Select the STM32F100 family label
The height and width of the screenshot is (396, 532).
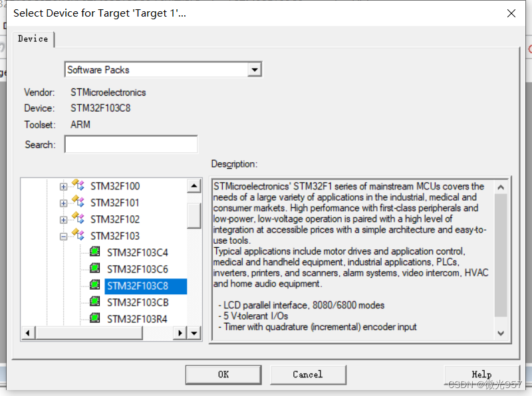115,186
